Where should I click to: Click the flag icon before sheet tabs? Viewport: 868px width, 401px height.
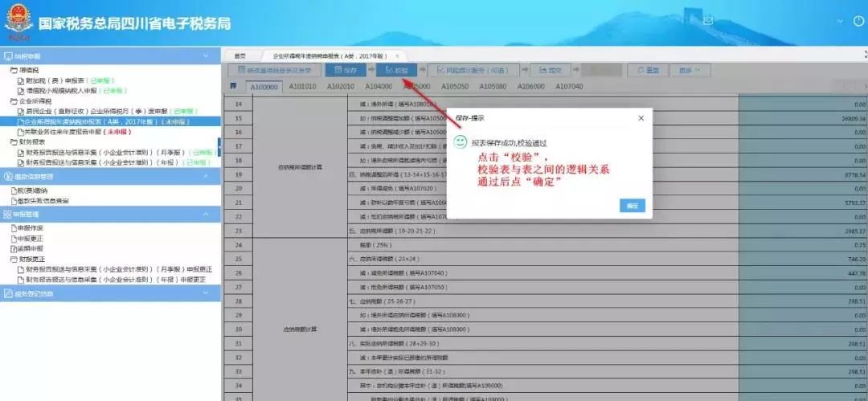coord(233,86)
